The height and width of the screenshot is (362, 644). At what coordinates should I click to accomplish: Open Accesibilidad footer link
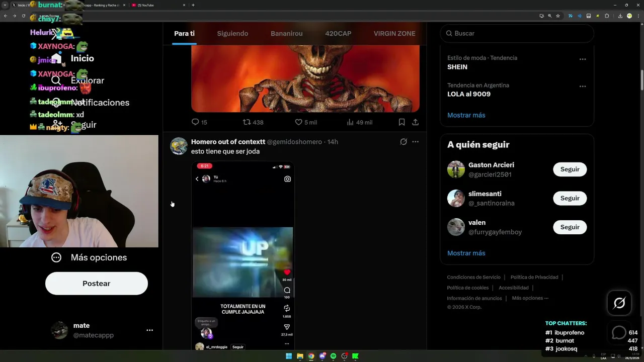pos(514,288)
